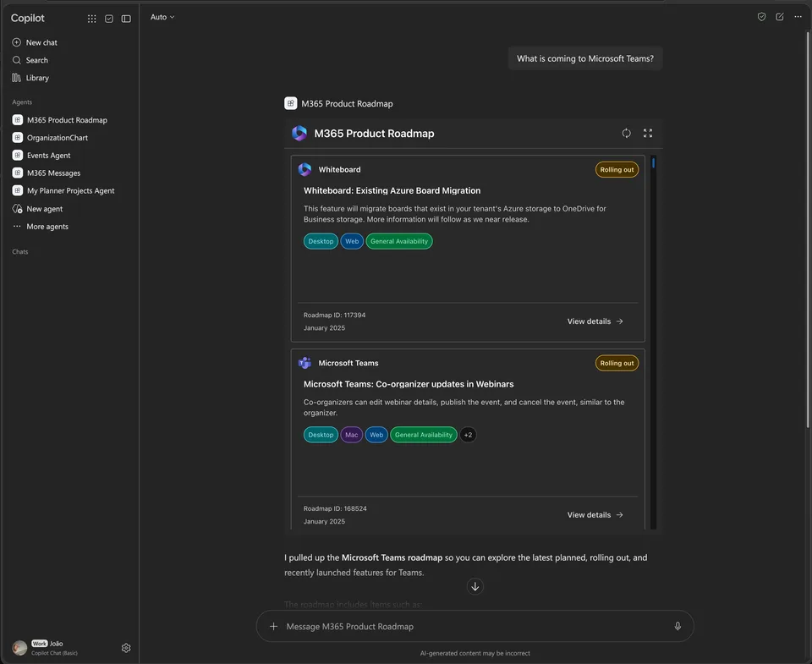The image size is (812, 664).
Task: View details for Teams Co-organizer item
Action: 595,515
